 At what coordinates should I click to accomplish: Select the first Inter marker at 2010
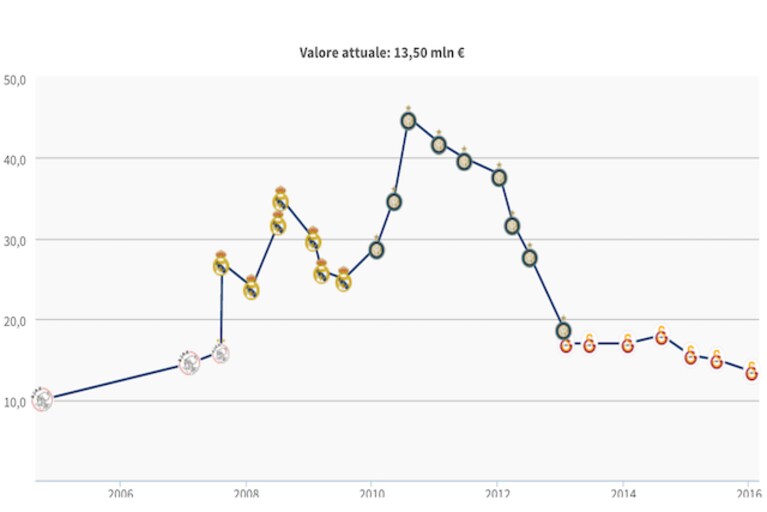click(x=376, y=250)
